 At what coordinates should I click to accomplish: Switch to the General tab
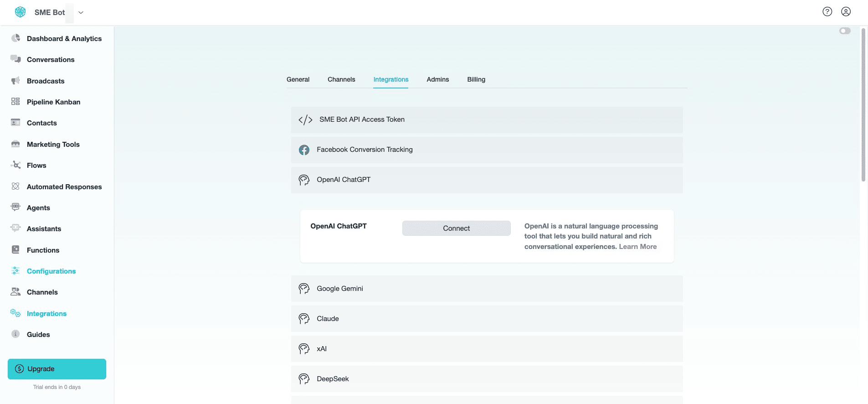[x=298, y=79]
